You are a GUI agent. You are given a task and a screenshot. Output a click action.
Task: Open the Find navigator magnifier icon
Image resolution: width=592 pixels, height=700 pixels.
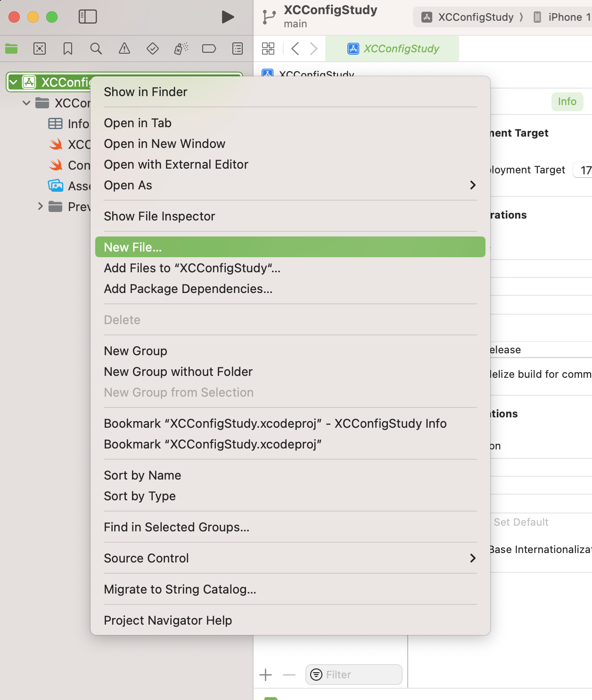coord(96,49)
